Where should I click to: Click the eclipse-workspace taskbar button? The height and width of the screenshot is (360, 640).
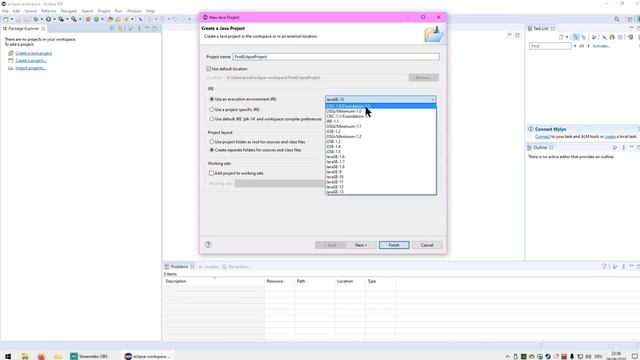(x=148, y=356)
